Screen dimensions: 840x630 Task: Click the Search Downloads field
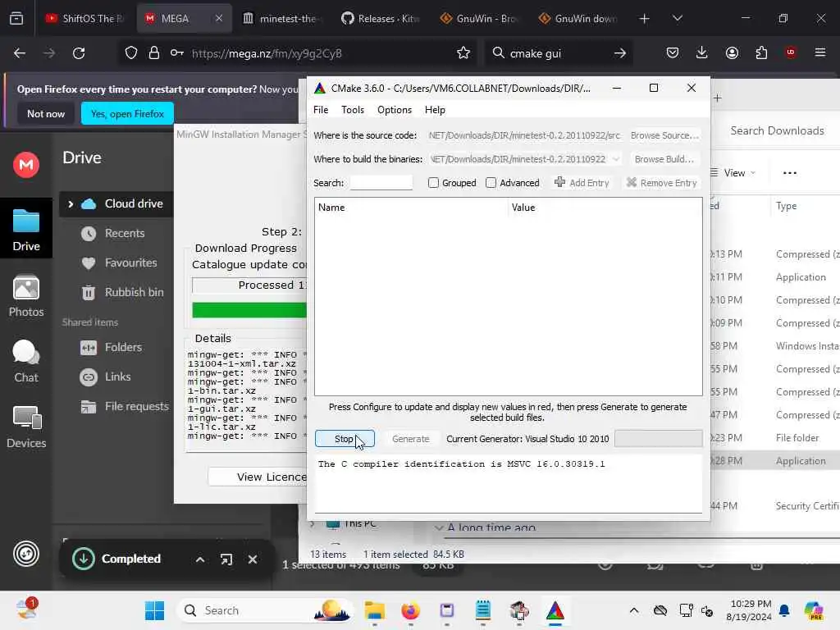click(x=777, y=130)
